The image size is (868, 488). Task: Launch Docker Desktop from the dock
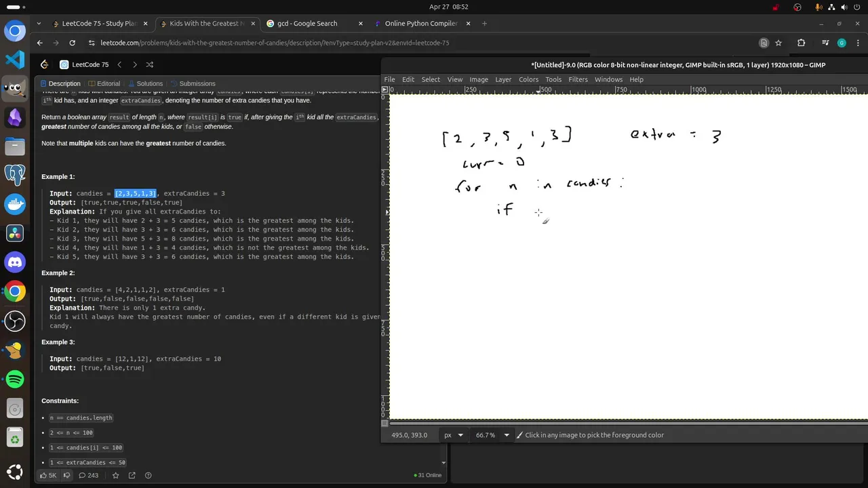tap(15, 204)
